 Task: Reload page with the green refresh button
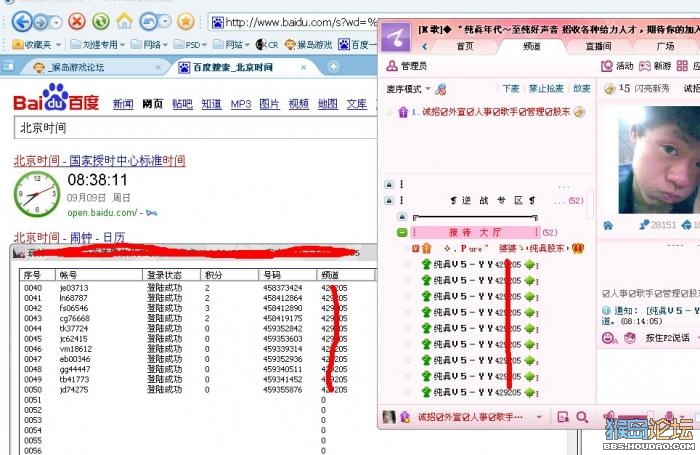pos(101,21)
